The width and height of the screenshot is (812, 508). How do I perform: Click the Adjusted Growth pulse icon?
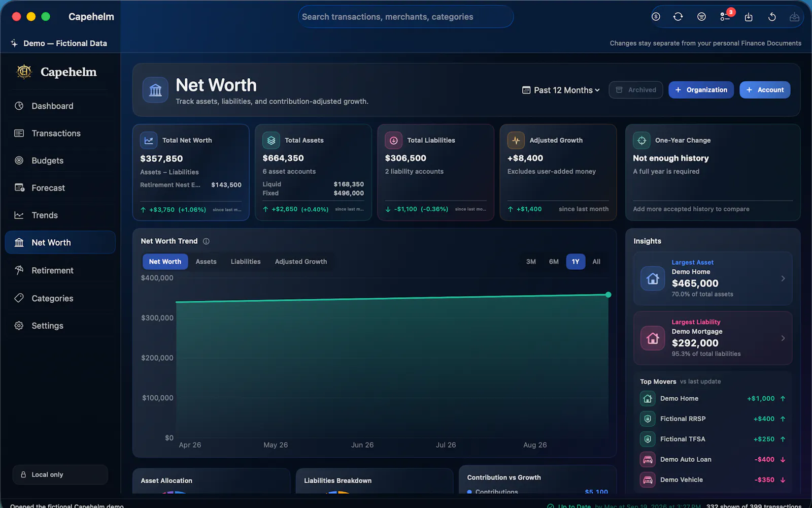point(516,140)
